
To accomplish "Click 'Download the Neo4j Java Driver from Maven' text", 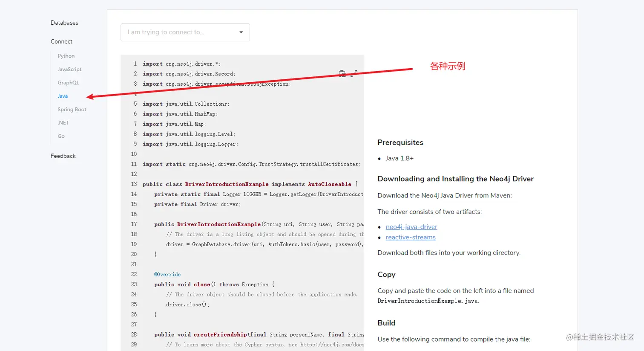I will coord(445,196).
